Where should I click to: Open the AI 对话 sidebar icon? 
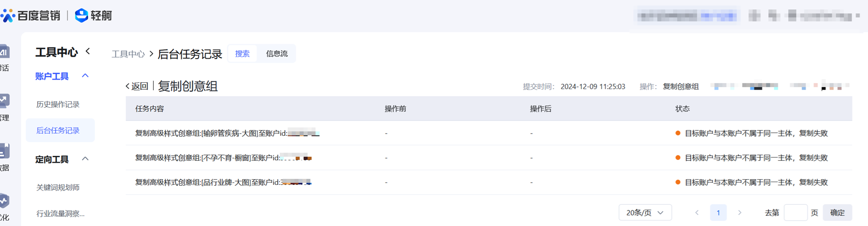point(4,52)
